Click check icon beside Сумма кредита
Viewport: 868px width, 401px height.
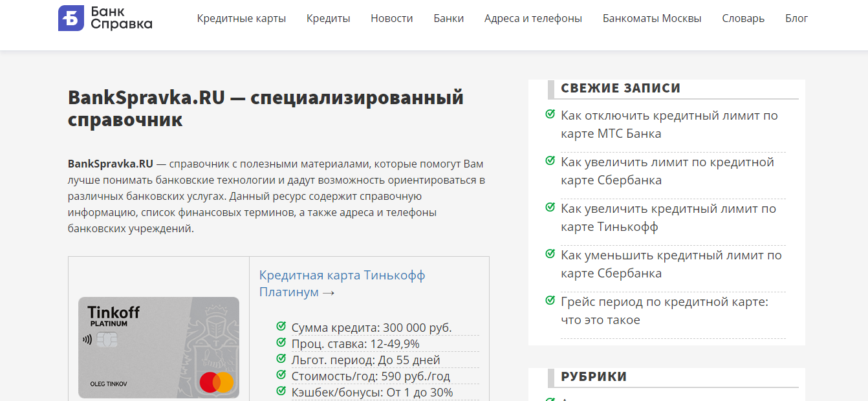point(281,327)
